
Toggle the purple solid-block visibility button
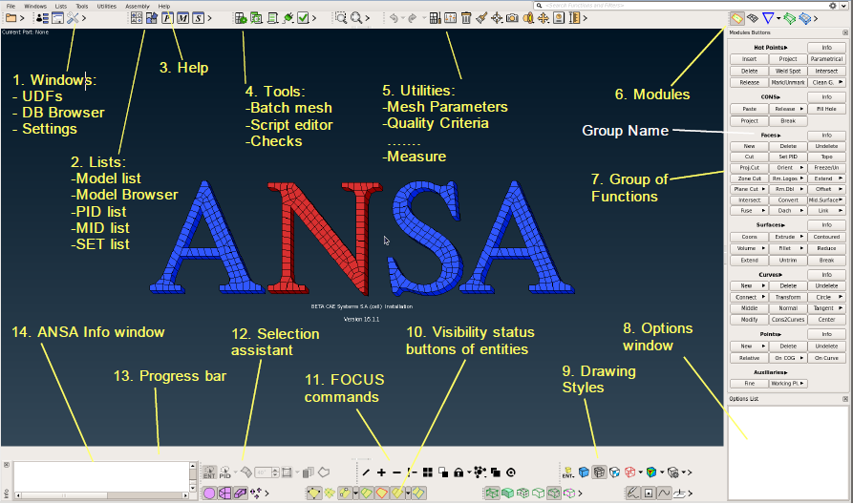click(240, 493)
